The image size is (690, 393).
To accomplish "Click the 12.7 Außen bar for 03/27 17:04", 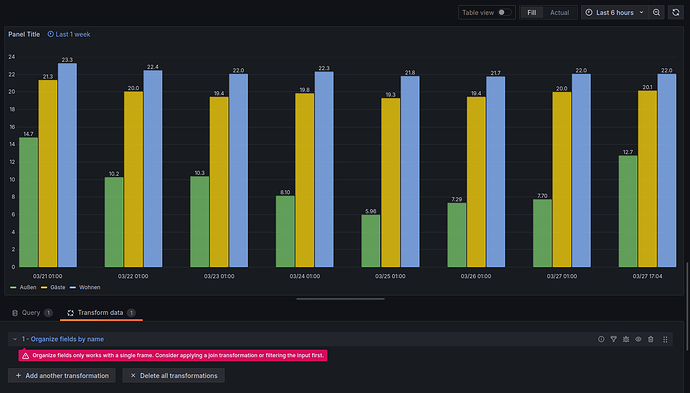I will (628, 211).
